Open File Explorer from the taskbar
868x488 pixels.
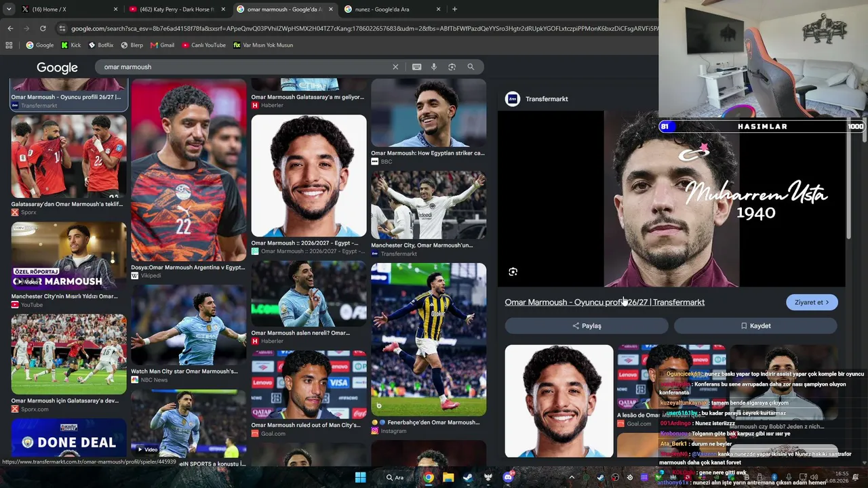click(448, 477)
